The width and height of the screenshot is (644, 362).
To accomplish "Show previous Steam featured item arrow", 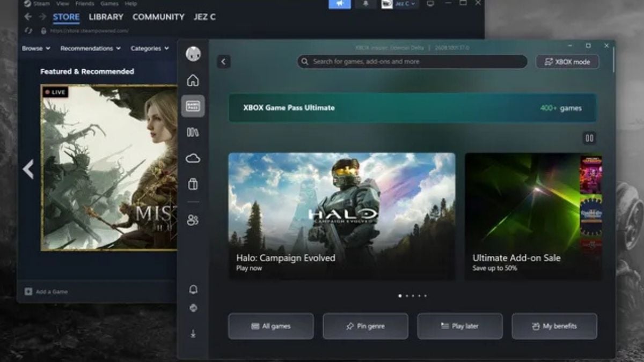I will (28, 169).
